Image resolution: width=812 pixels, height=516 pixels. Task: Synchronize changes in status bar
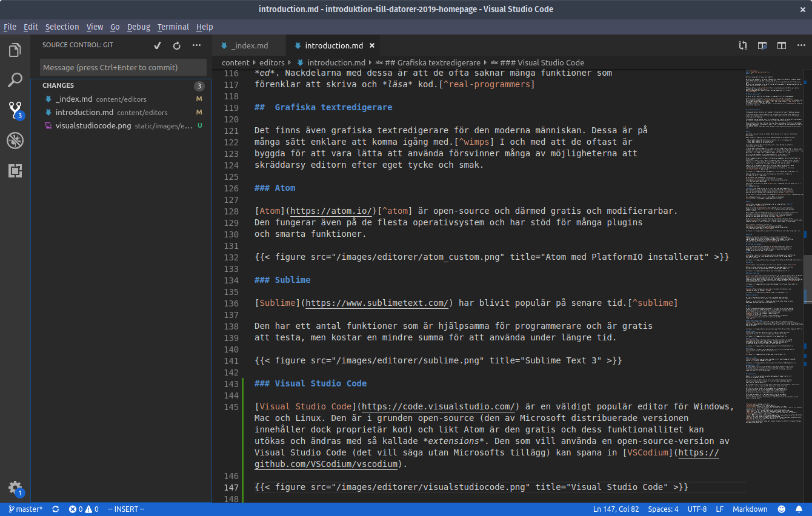tap(56, 509)
